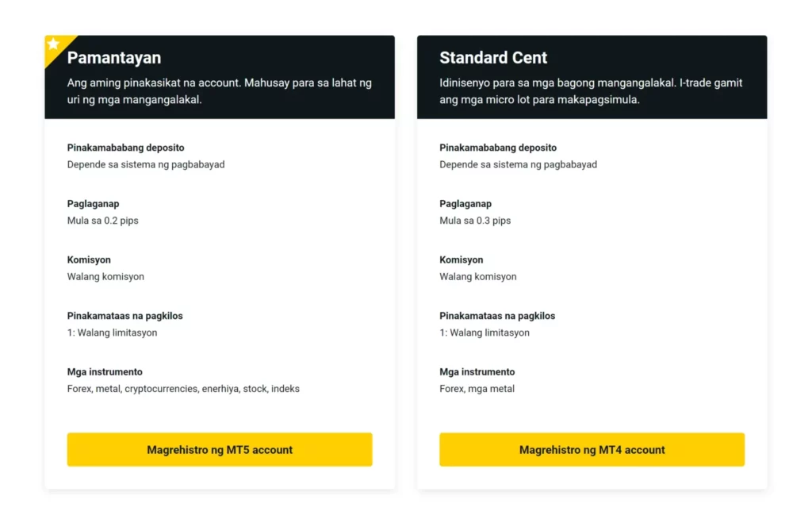Click the Pinakamataas na pagkilos label on Pamantayan
The image size is (812, 515).
pos(124,315)
